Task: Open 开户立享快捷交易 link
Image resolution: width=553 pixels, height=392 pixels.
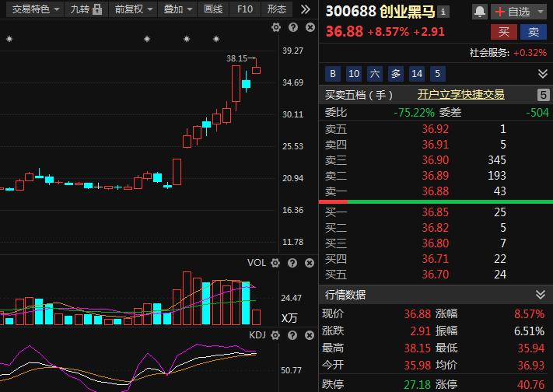Action: click(461, 95)
